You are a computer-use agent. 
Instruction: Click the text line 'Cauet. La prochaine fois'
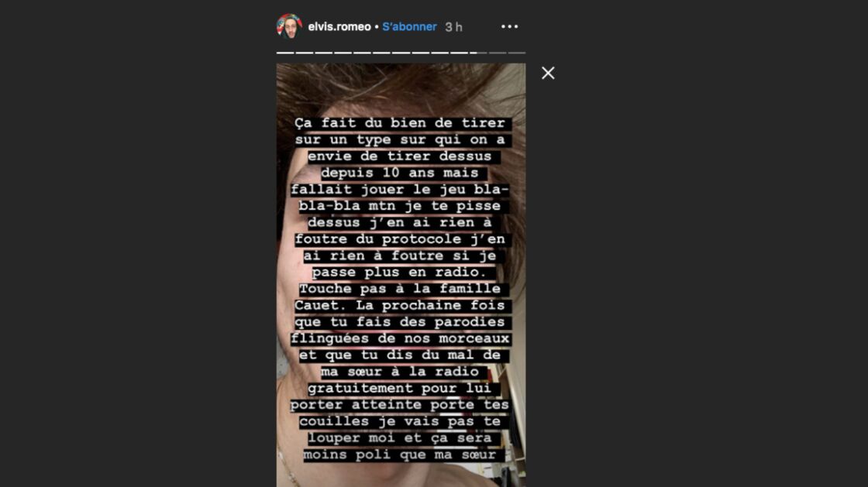[x=400, y=305]
